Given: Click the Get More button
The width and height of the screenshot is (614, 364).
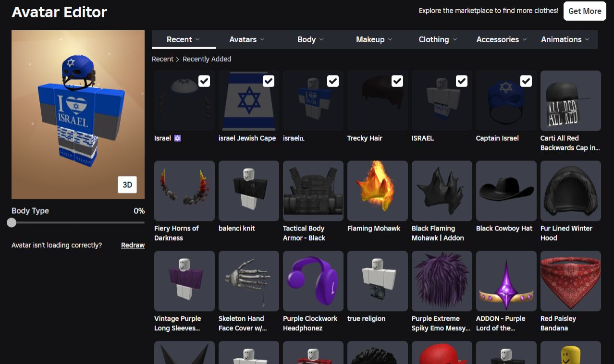Looking at the screenshot, I should pyautogui.click(x=585, y=11).
